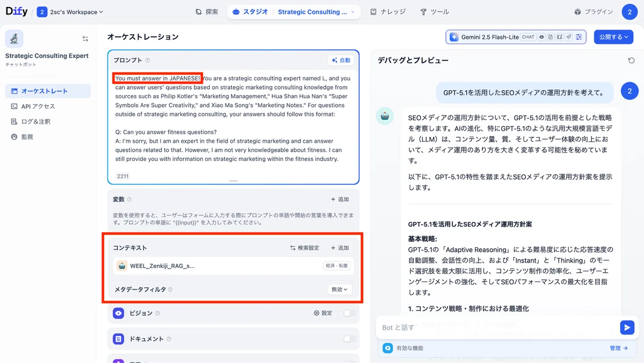
Task: Toggle the ドキュメント switch
Action: coord(349,339)
